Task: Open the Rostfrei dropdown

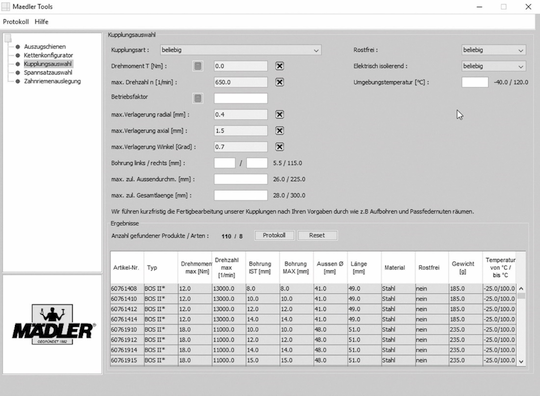Action: pos(494,50)
